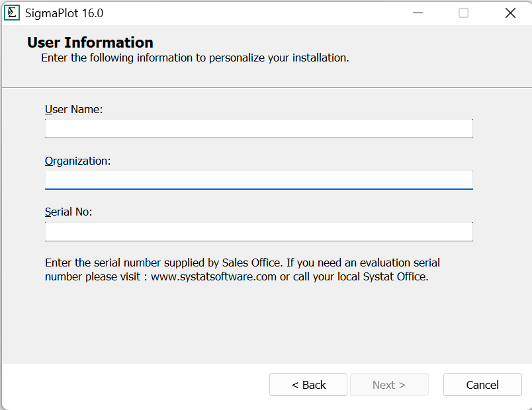Click into the Organization text field
Image resolution: width=532 pixels, height=410 pixels.
[x=259, y=180]
